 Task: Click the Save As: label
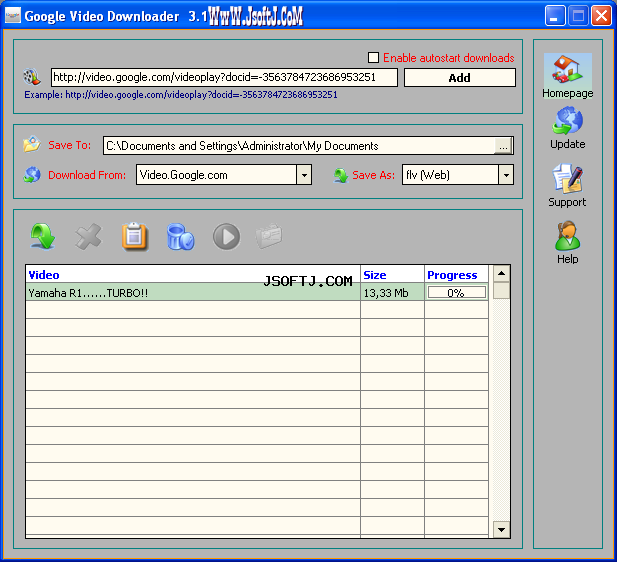[373, 175]
